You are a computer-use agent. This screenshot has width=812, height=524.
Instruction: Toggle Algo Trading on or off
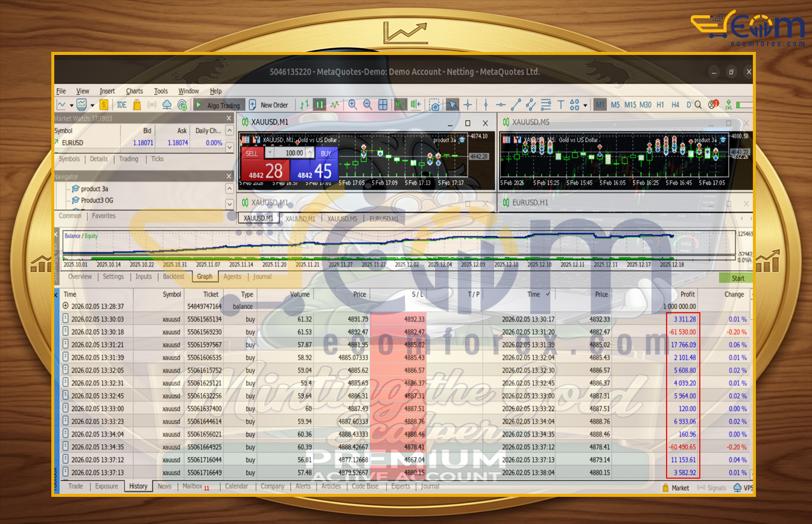(x=220, y=104)
